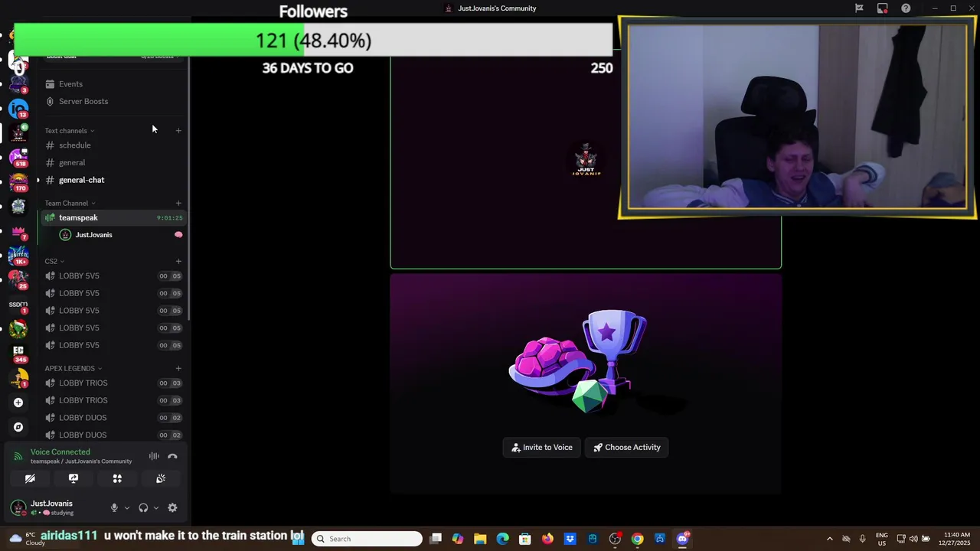
Task: Click the Windows taskbar Search box
Action: pyautogui.click(x=367, y=539)
